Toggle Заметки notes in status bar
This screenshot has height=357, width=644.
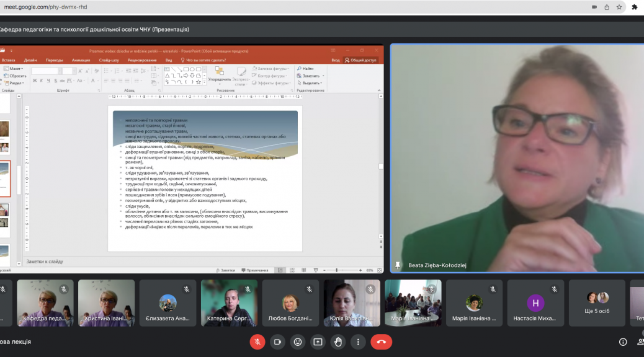225,270
